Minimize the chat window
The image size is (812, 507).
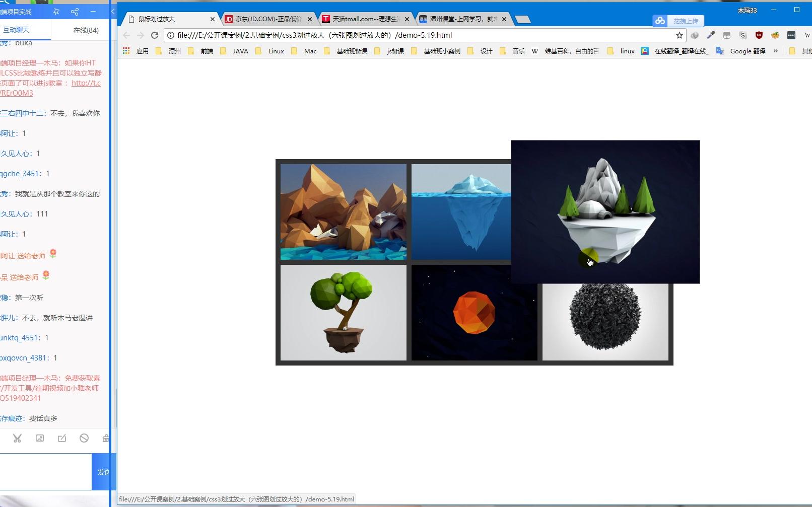tap(93, 12)
